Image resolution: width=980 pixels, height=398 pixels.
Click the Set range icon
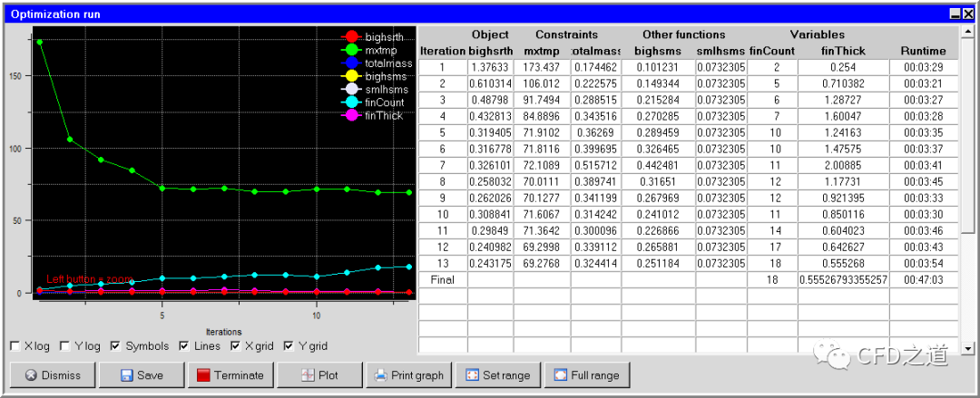point(471,375)
